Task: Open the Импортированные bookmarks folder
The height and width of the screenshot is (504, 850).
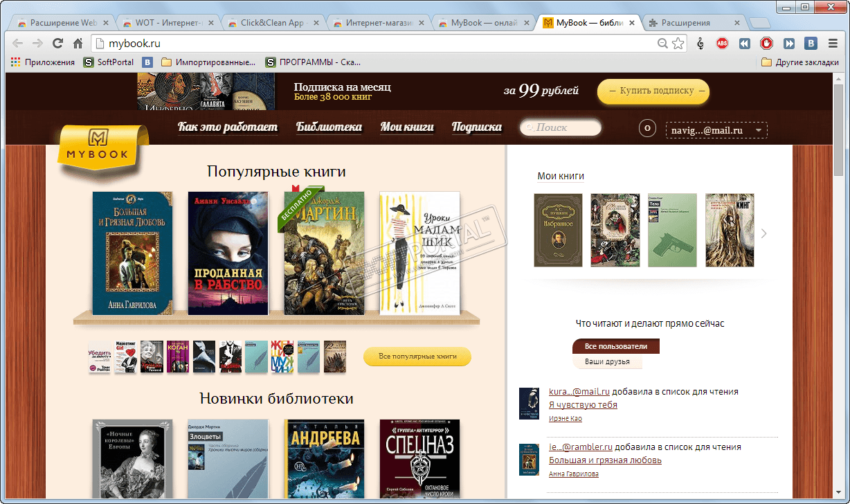Action: click(x=209, y=62)
